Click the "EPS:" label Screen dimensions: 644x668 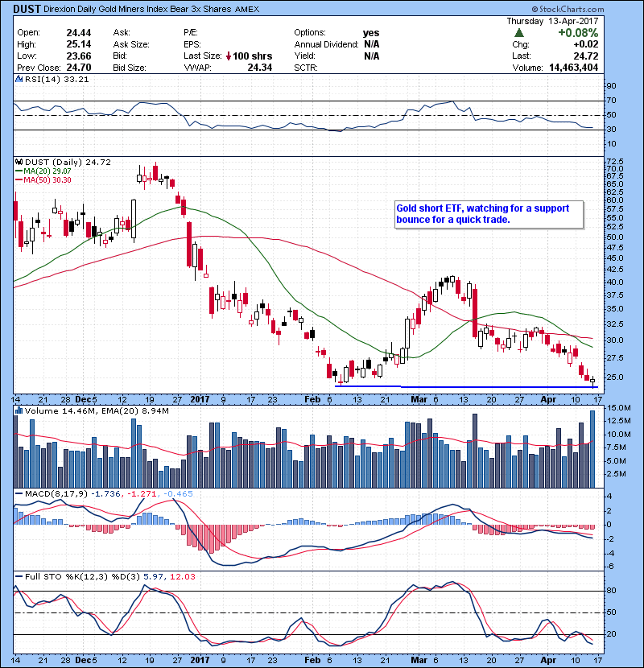point(192,44)
